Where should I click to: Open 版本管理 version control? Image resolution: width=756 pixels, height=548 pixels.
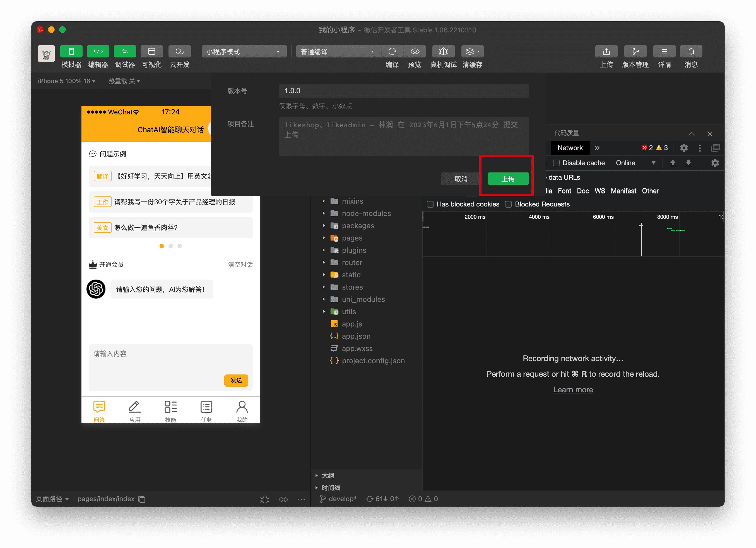tap(635, 51)
